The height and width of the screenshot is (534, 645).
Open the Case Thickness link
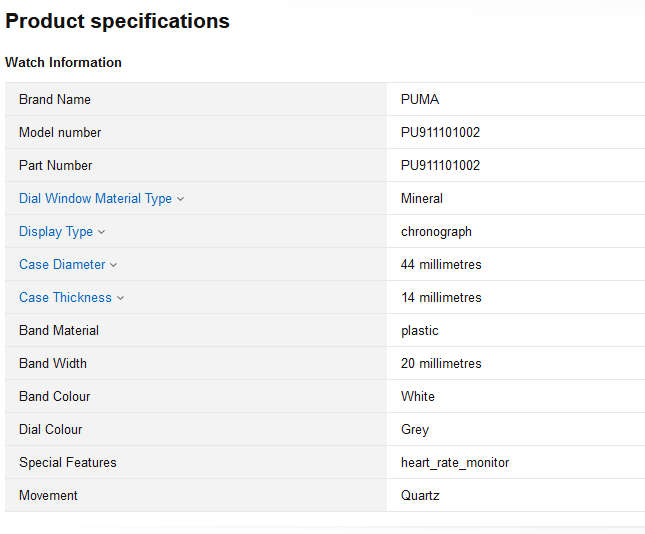tap(65, 297)
